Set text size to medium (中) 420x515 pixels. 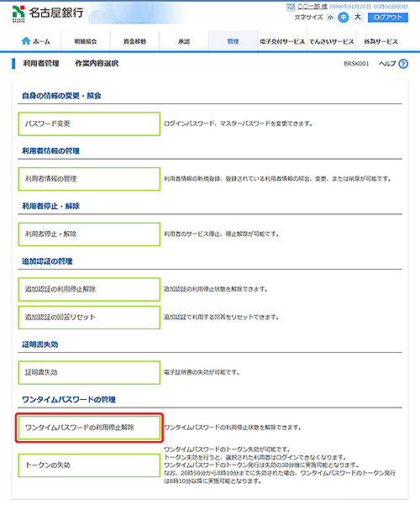click(x=344, y=17)
